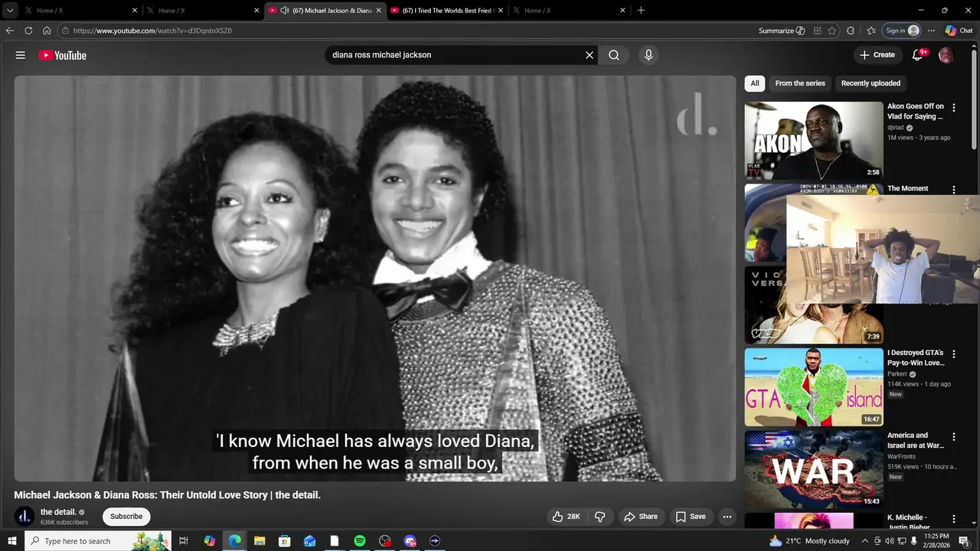980x551 pixels.
Task: Sign in to the browser profile
Action: click(902, 31)
